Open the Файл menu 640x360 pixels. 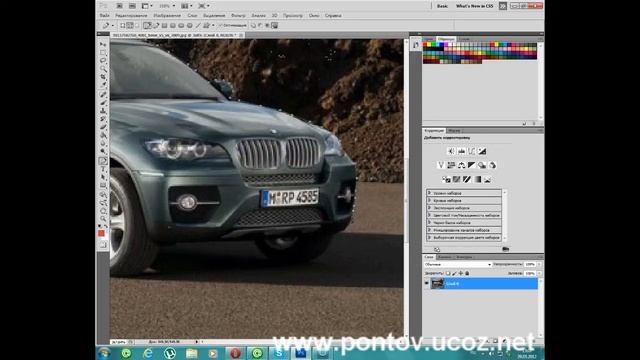[104, 16]
